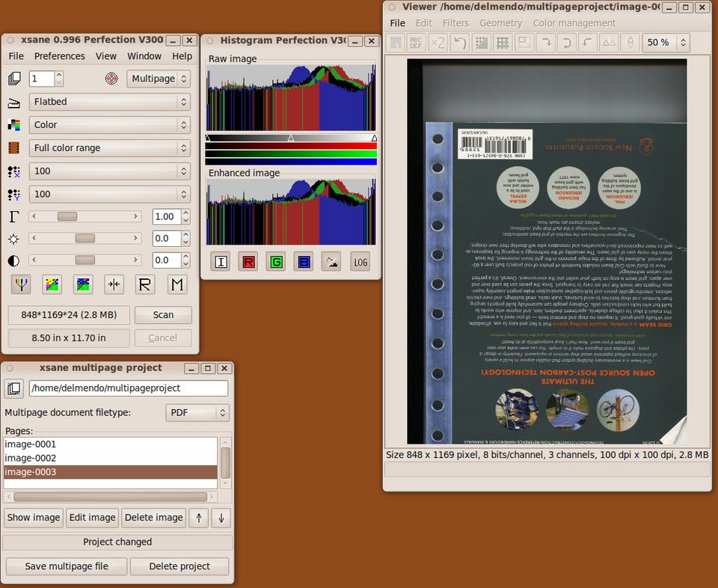Click the store enhancement 'M' icon

[177, 284]
